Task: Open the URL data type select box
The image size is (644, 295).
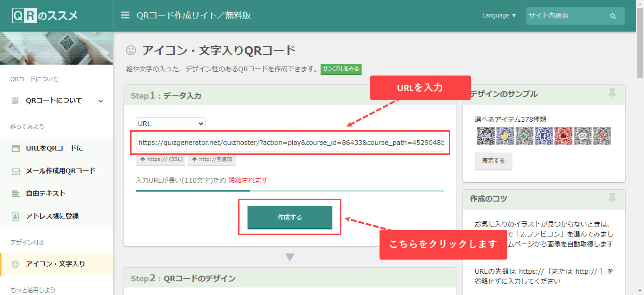Action: click(x=170, y=124)
